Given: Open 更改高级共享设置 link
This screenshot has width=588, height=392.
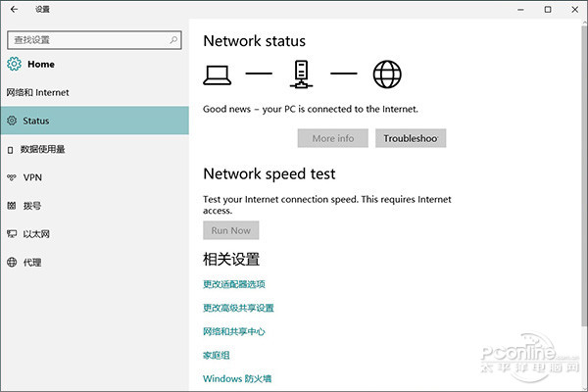Looking at the screenshot, I should pyautogui.click(x=238, y=308).
